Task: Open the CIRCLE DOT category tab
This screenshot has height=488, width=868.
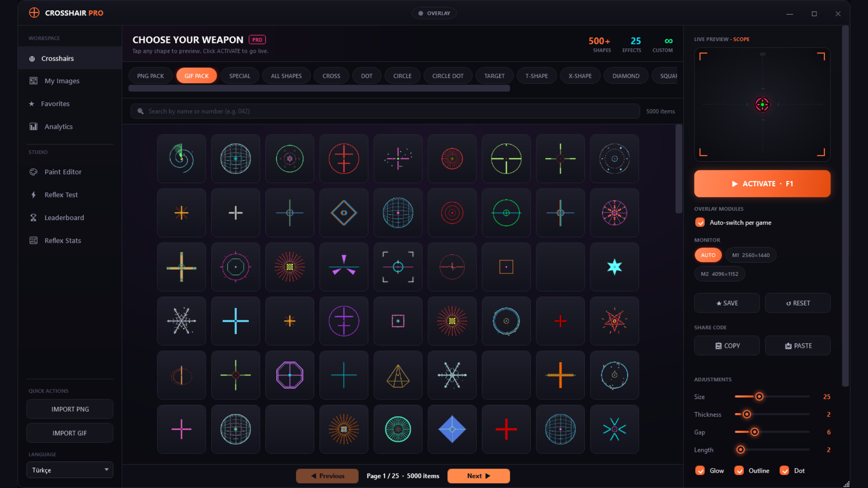Action: tap(448, 76)
